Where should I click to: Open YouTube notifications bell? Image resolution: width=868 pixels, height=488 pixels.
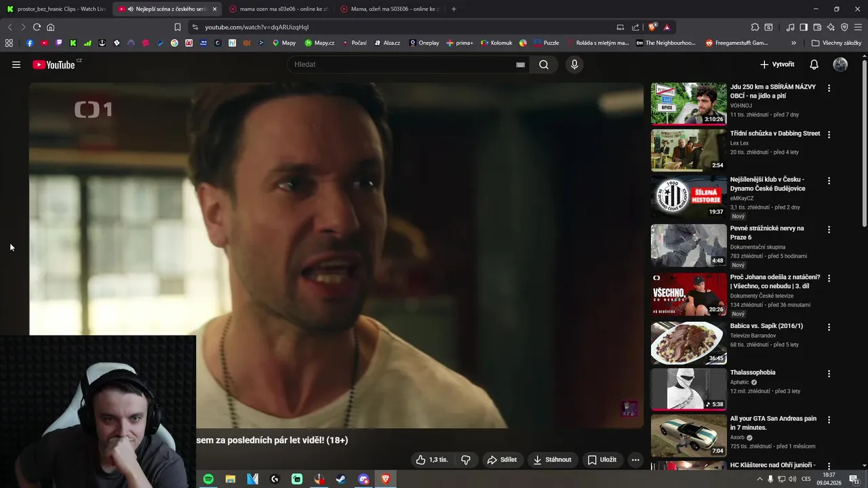tap(814, 64)
